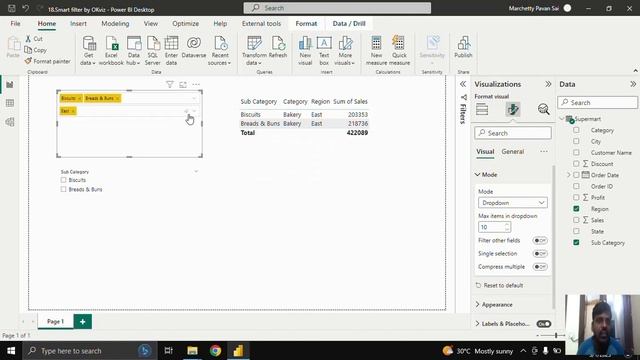This screenshot has height=360, width=640.
Task: Refresh the data
Action: (x=278, y=47)
